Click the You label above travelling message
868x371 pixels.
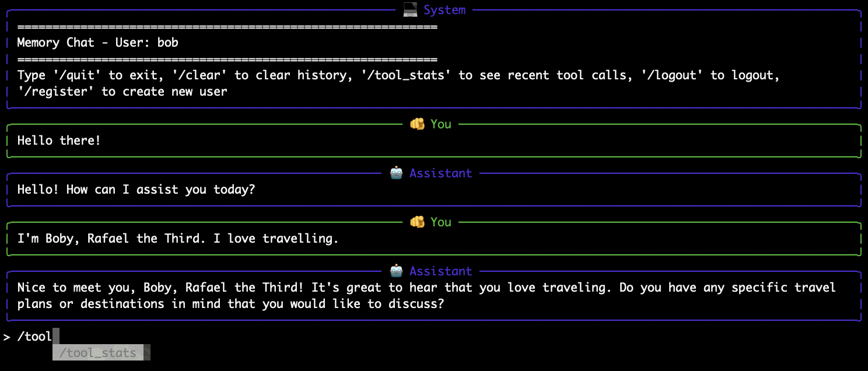tap(440, 222)
